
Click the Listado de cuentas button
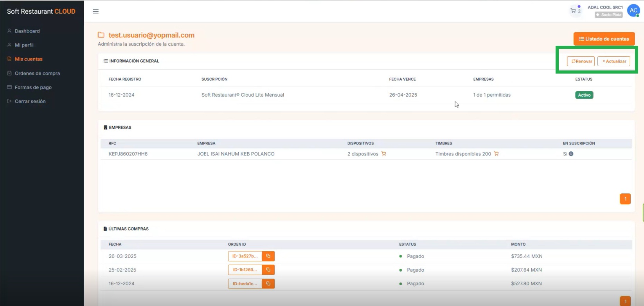[604, 39]
